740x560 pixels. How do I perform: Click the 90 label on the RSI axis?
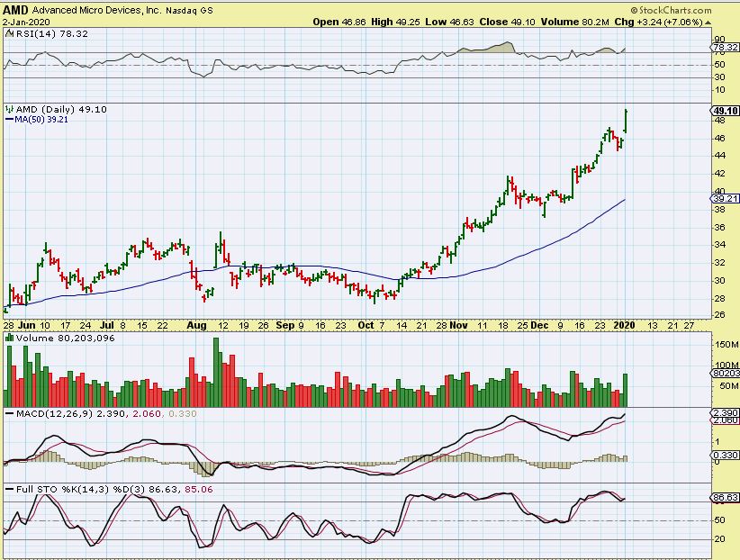click(719, 40)
